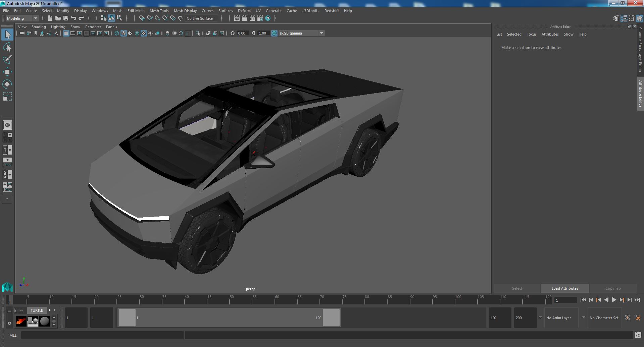The width and height of the screenshot is (644, 347).
Task: Open the Render View clapboard icon
Action: click(x=237, y=18)
